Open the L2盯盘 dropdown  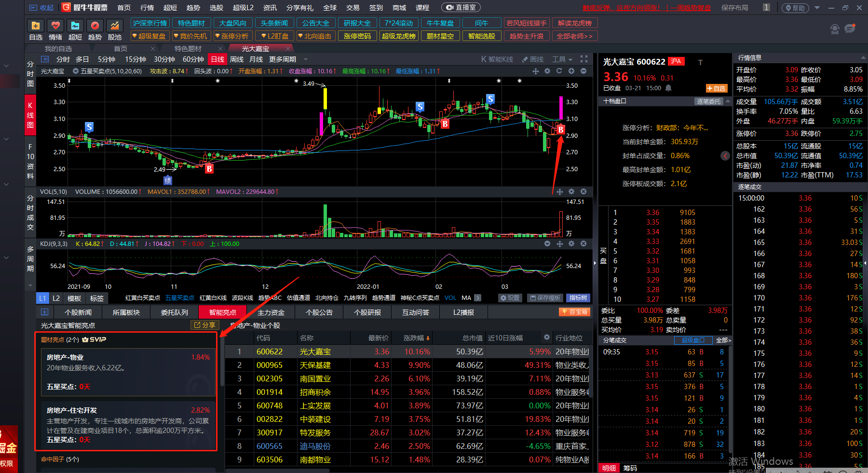[x=274, y=36]
